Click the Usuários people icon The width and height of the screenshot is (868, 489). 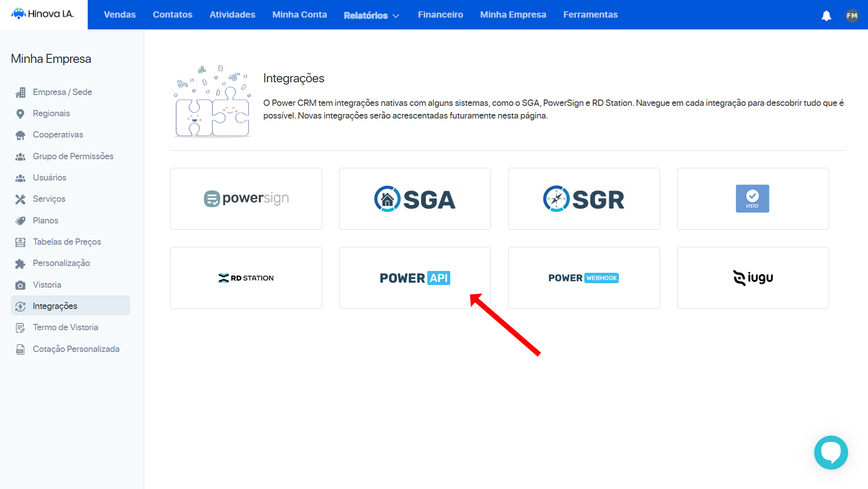click(x=20, y=178)
